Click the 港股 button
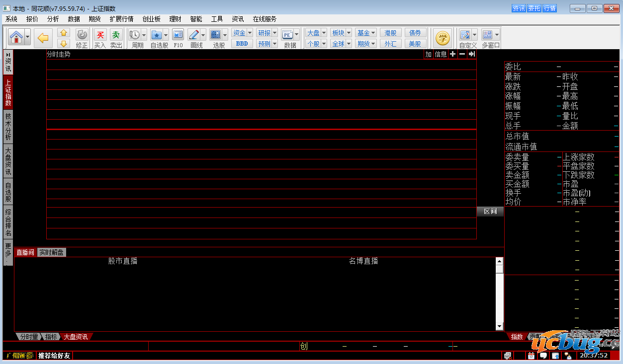The width and height of the screenshot is (623, 364). (x=391, y=33)
